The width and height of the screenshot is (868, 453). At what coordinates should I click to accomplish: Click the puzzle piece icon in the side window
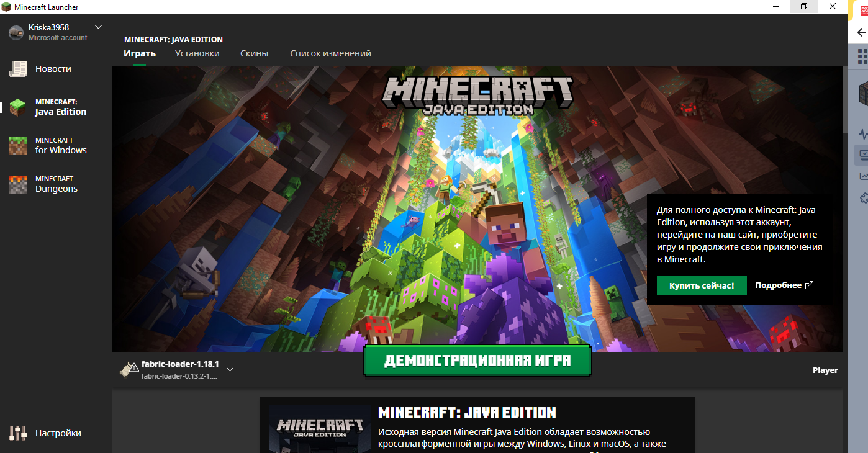click(863, 198)
